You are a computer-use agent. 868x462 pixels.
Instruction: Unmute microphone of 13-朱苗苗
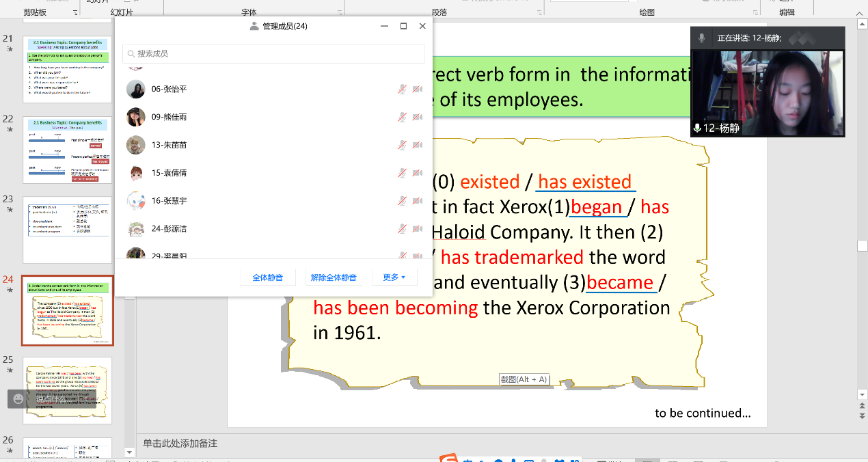click(403, 145)
